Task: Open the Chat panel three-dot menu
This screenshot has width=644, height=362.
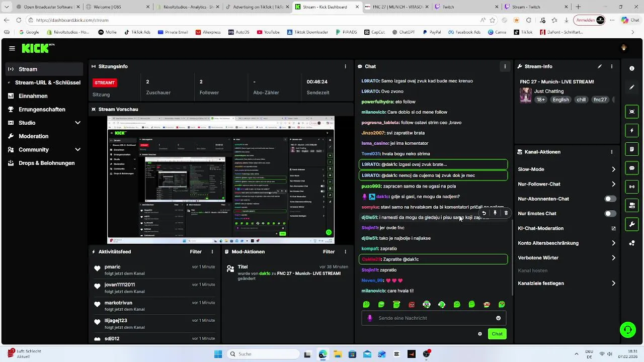Action: click(x=505, y=66)
